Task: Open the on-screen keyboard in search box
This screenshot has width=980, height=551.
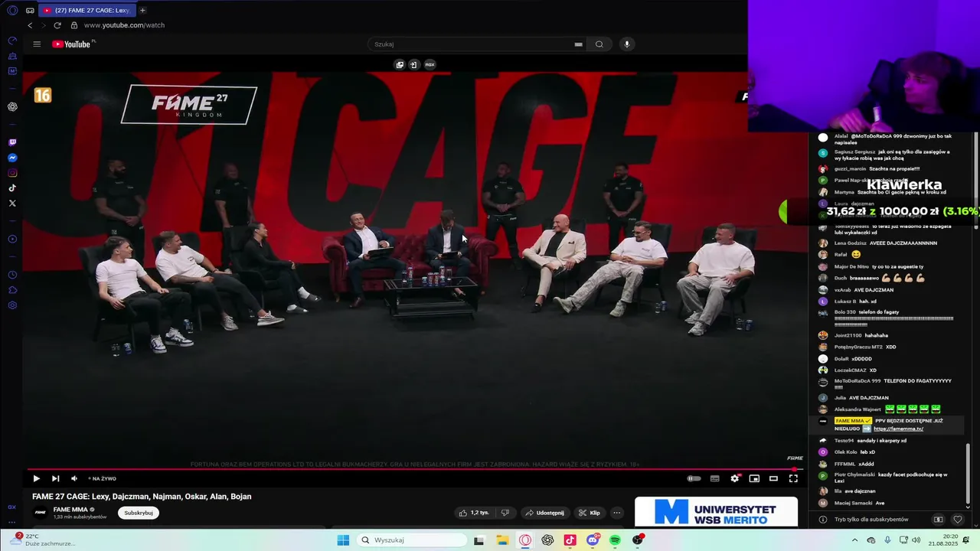Action: [x=578, y=44]
